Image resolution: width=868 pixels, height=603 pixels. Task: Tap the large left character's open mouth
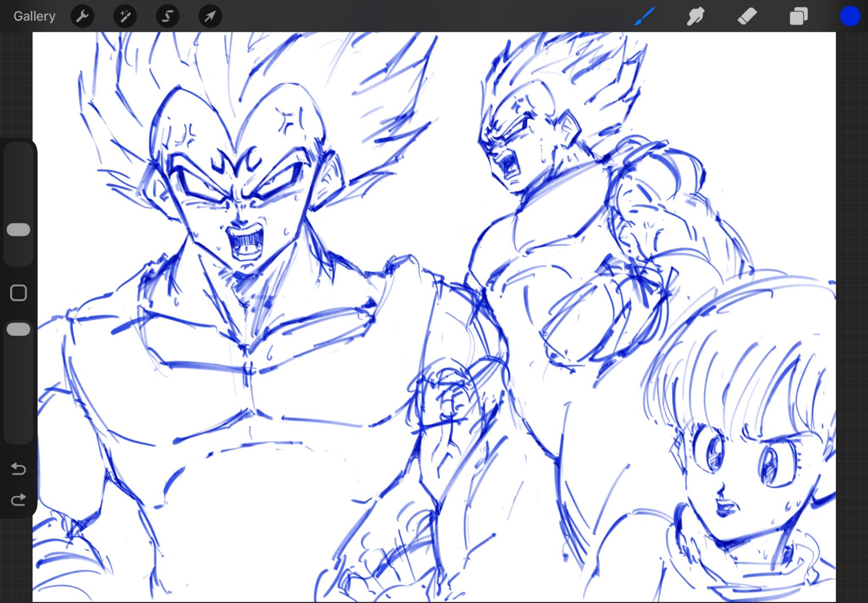(246, 241)
